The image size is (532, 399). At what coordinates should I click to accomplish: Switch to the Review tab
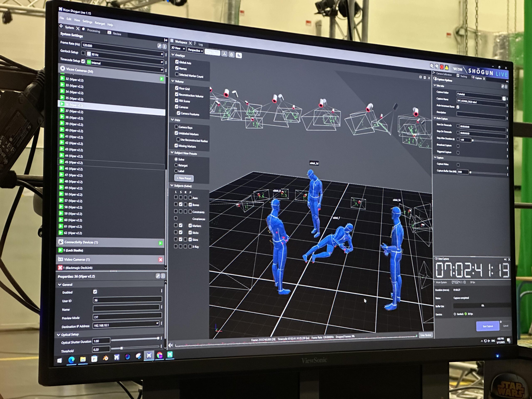pyautogui.click(x=117, y=34)
